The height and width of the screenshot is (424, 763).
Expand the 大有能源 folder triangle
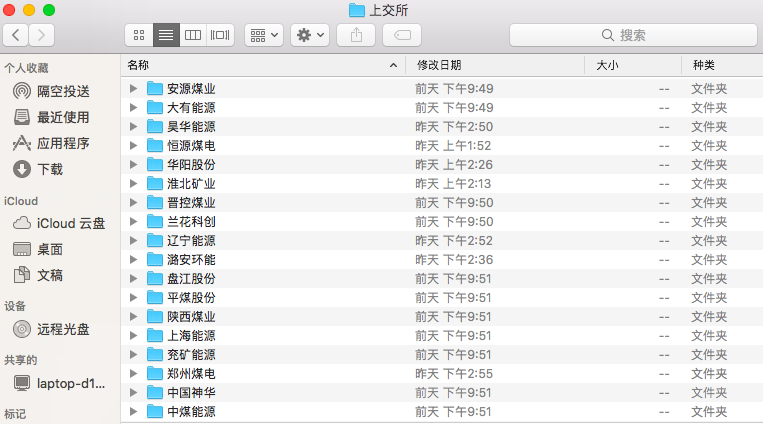tap(133, 108)
